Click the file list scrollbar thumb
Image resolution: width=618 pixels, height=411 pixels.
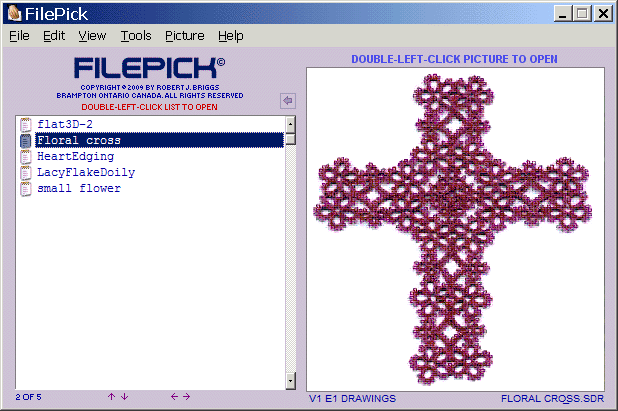pyautogui.click(x=290, y=139)
